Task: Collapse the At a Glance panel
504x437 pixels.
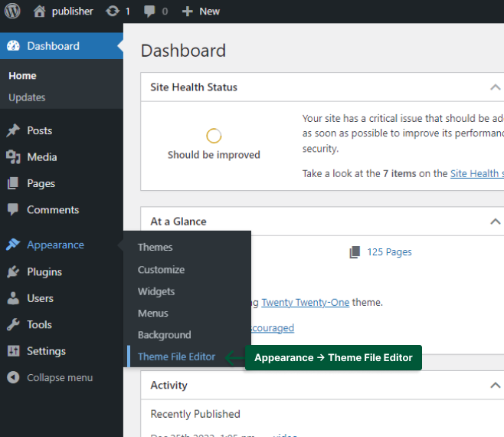Action: click(495, 222)
